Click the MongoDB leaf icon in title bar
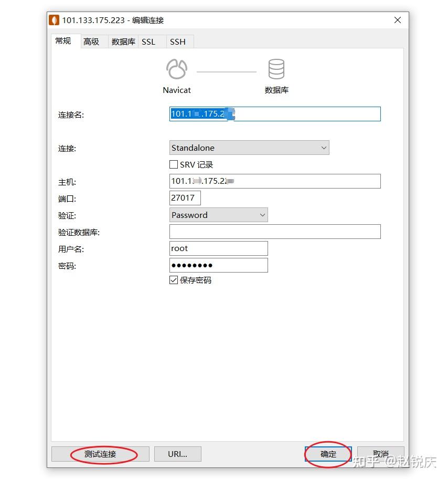This screenshot has width=448, height=480. pyautogui.click(x=54, y=20)
